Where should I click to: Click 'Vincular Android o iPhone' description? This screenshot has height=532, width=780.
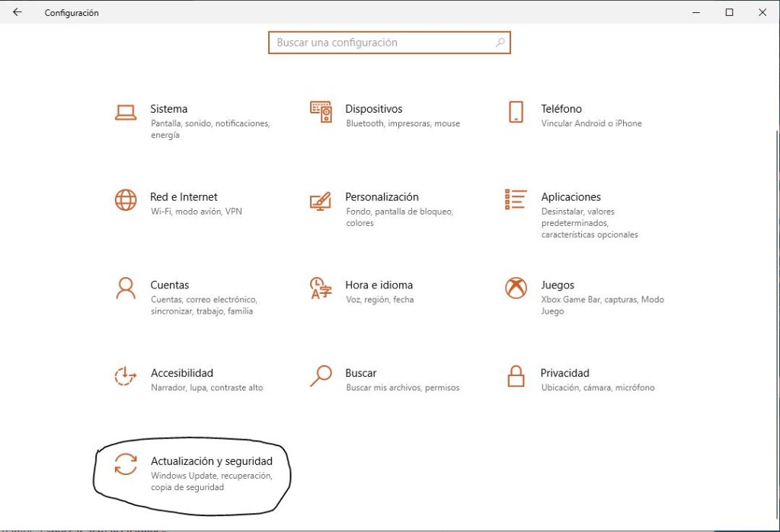point(591,123)
